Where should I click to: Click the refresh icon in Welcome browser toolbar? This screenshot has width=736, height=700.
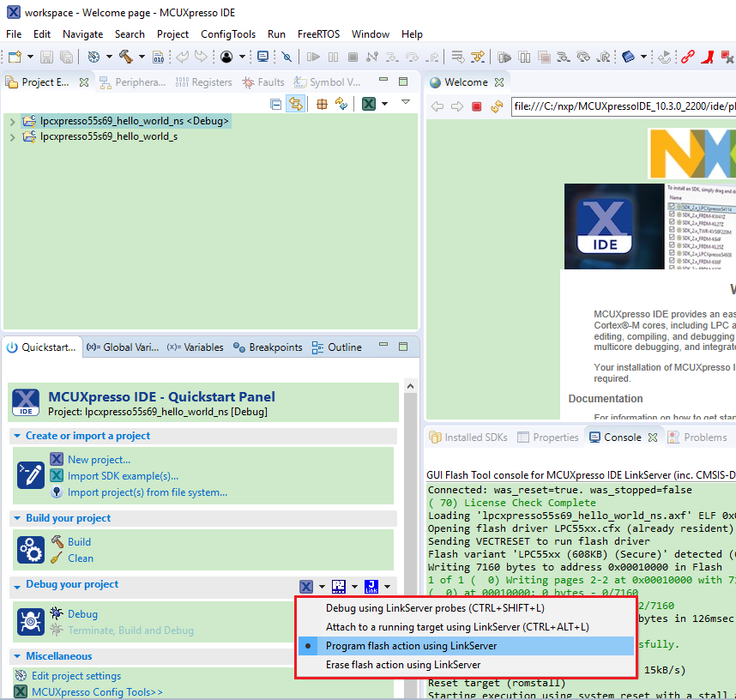pyautogui.click(x=495, y=107)
